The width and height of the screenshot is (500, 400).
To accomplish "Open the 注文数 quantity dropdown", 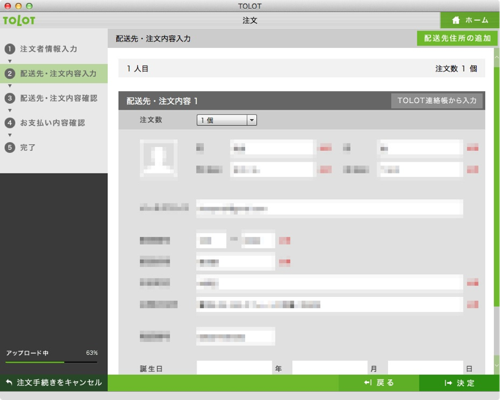I will (226, 120).
